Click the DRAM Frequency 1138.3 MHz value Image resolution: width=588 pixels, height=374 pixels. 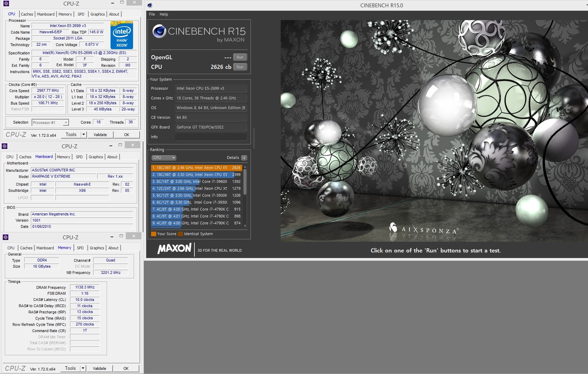tap(85, 287)
